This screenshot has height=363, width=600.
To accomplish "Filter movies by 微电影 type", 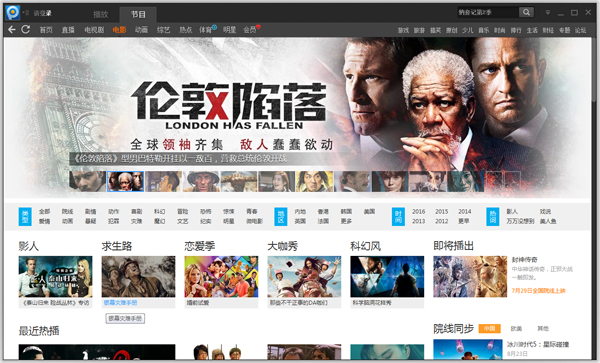I will pos(254,221).
